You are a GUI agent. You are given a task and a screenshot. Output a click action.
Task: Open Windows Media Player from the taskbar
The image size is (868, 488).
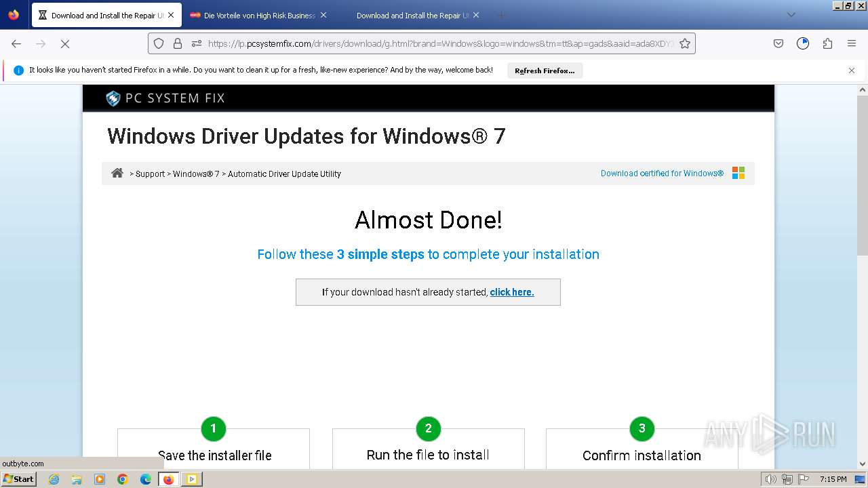100,479
